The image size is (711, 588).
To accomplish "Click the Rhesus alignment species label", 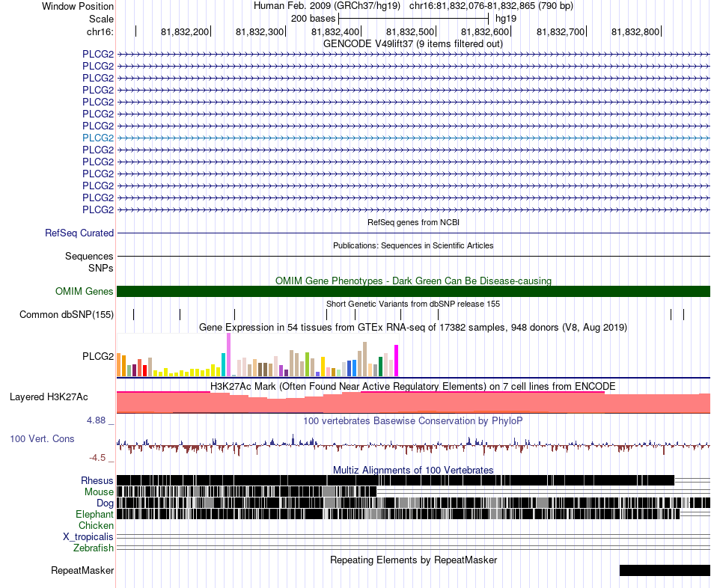I will click(97, 480).
